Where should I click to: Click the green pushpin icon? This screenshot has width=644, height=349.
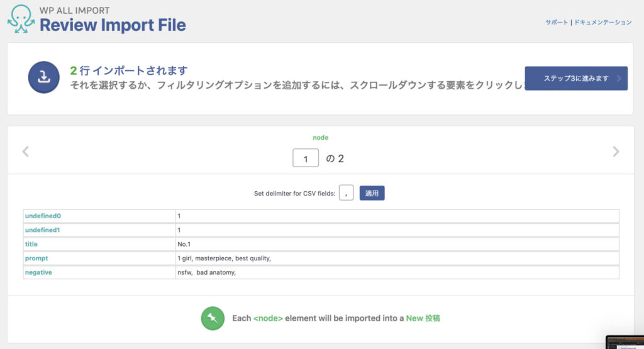(x=213, y=318)
